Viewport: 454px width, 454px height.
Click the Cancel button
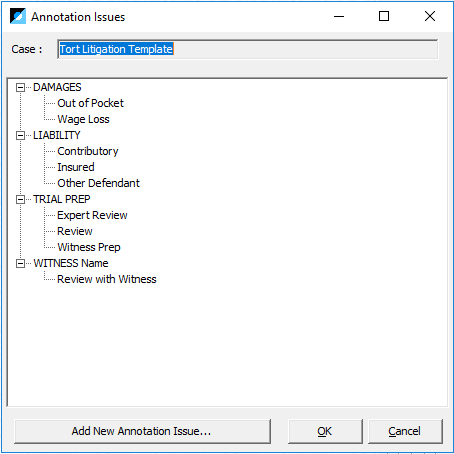[x=405, y=431]
